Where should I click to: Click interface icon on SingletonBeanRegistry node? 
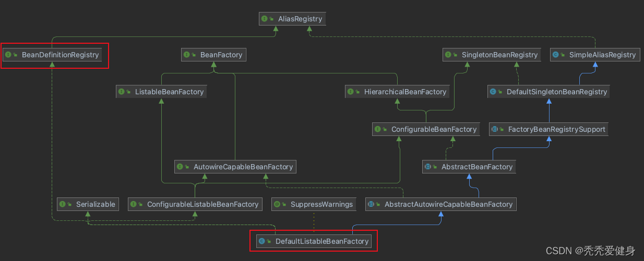click(x=448, y=55)
